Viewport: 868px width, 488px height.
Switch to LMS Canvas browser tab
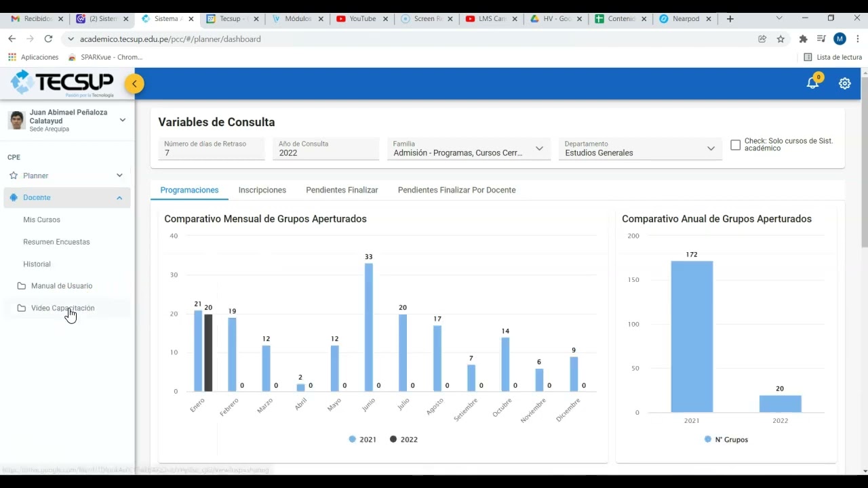pos(492,19)
